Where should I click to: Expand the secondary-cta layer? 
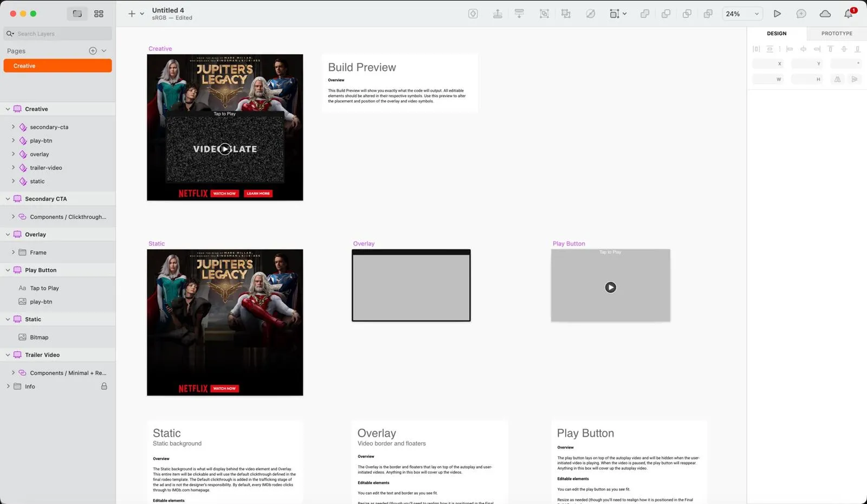13,127
